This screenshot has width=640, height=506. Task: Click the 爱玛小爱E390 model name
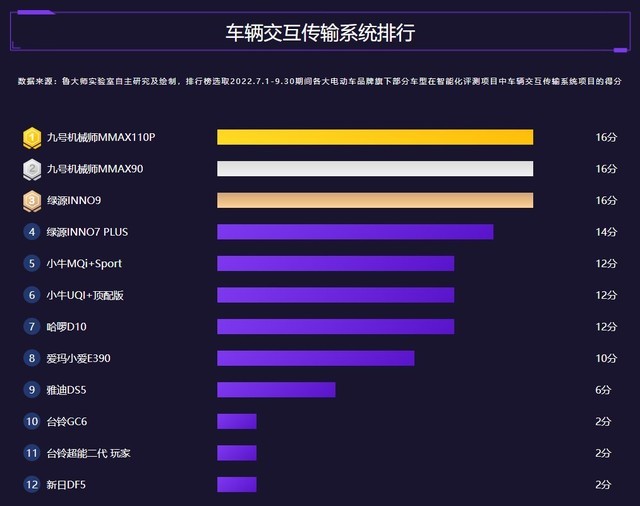pos(80,358)
